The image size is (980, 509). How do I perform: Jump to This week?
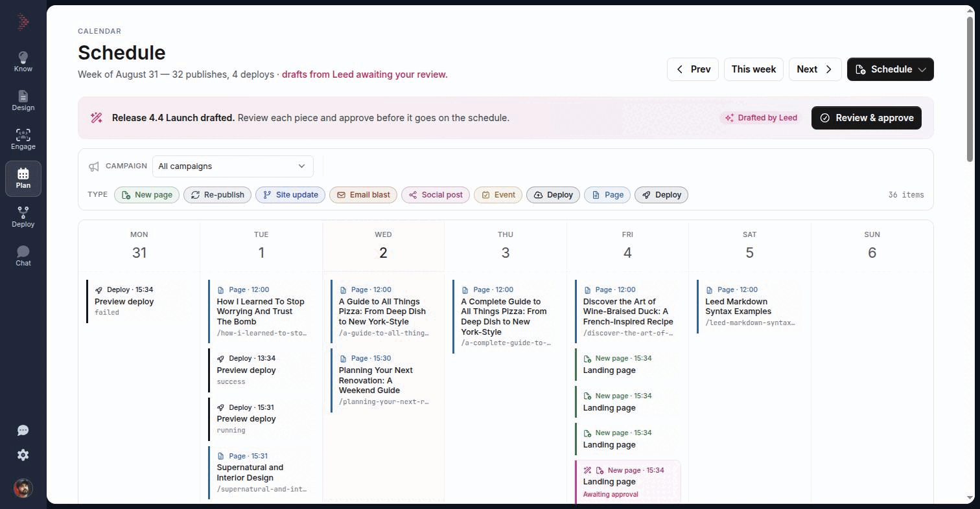[754, 69]
